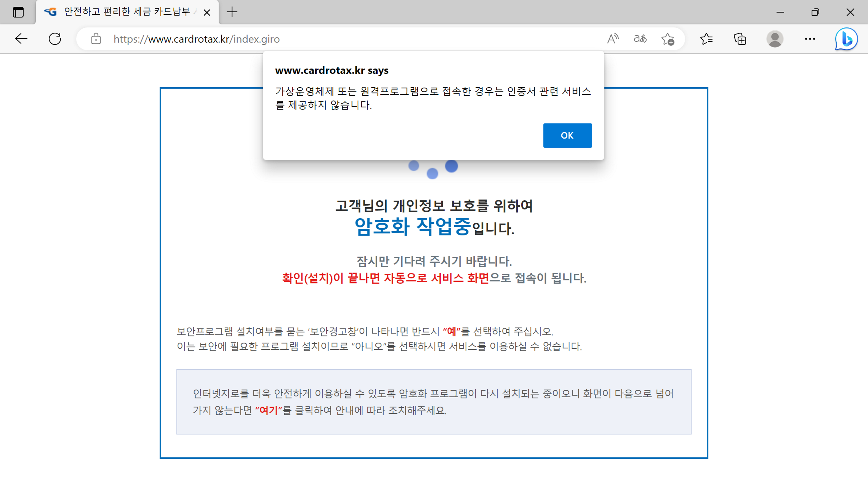Click the red "여기" link
Screen dimensions: 868x492
pos(268,410)
